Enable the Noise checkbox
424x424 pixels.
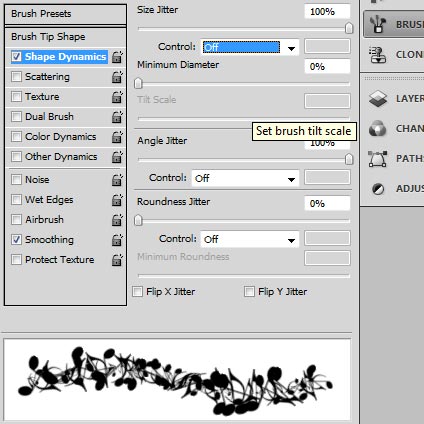[16, 180]
